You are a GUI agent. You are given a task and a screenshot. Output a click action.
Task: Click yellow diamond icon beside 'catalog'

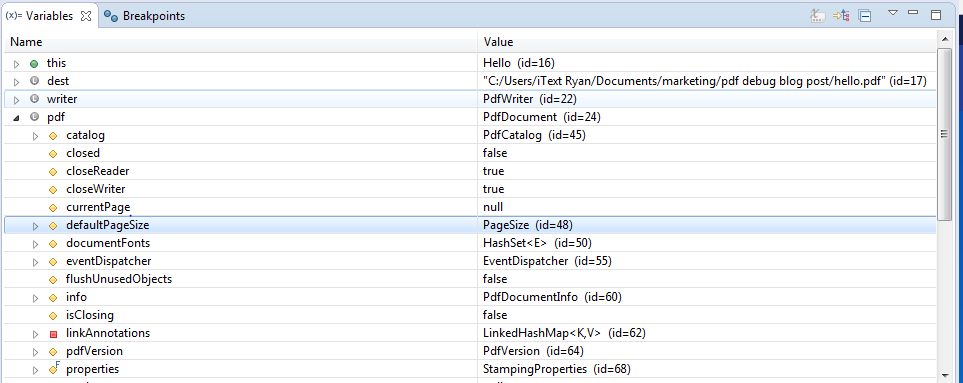[x=53, y=136]
